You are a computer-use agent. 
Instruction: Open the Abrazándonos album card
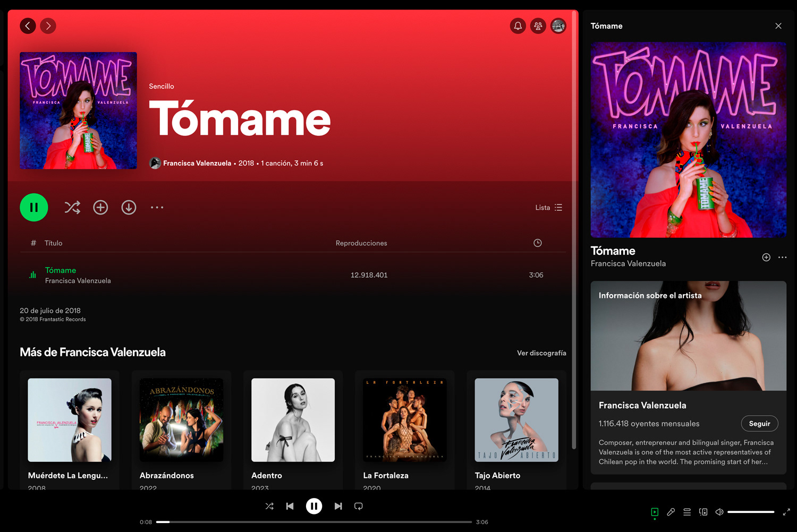(x=181, y=430)
